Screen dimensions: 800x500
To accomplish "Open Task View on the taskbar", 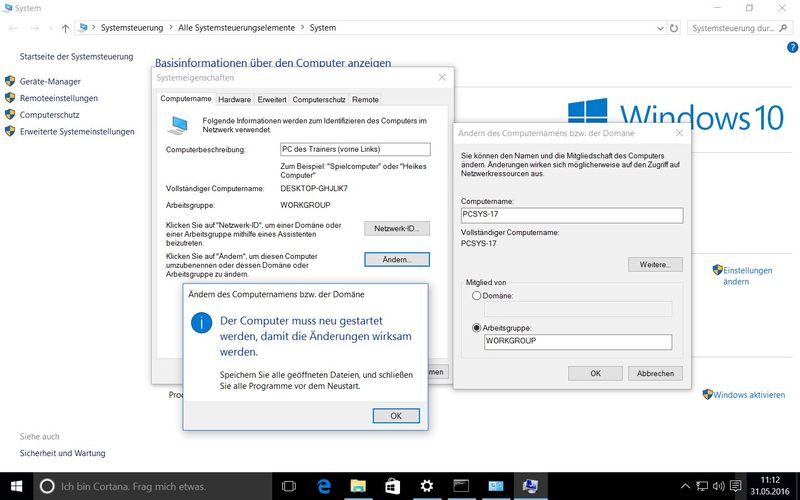I will point(289,486).
